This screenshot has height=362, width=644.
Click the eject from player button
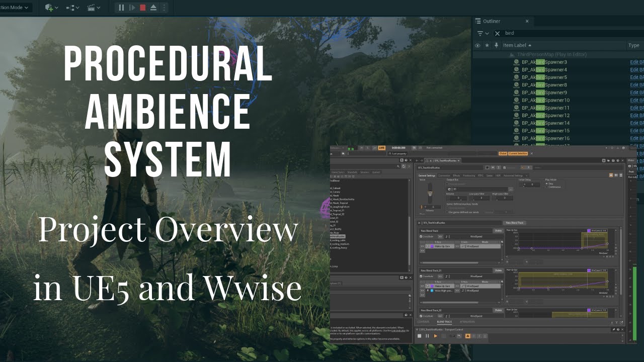[x=153, y=8]
